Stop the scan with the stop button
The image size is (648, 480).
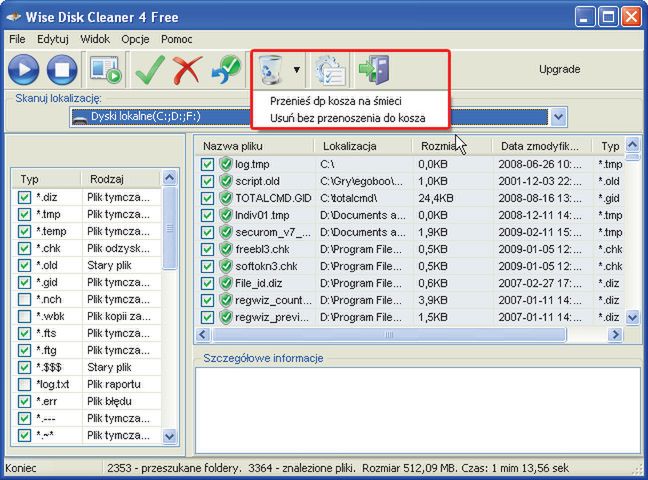62,69
